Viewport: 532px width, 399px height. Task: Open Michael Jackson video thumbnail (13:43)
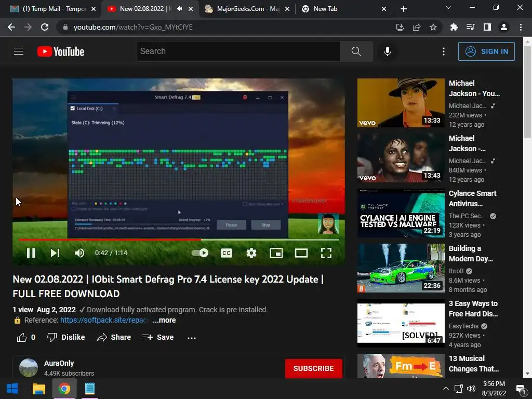[x=401, y=158]
